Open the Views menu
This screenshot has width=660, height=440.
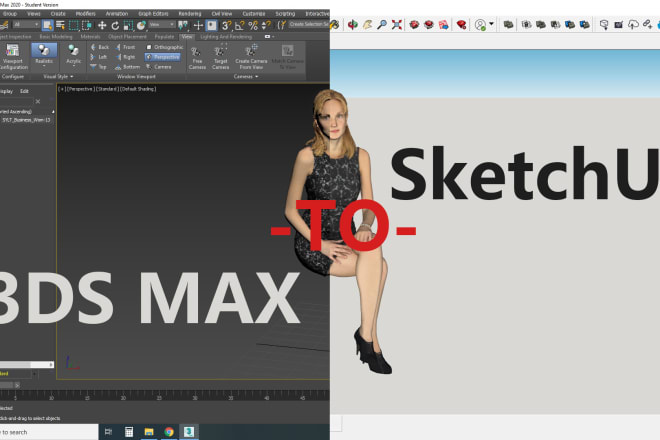tap(33, 14)
